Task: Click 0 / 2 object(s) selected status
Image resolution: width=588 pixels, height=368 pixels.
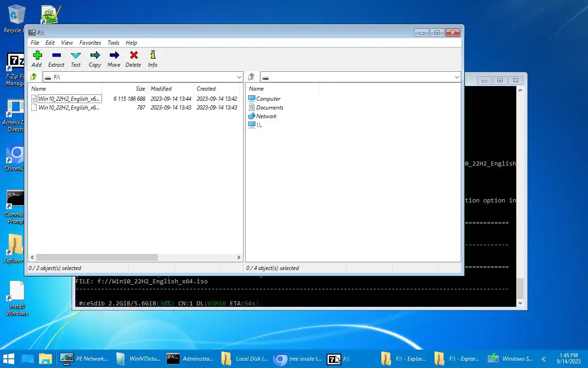Action: tap(55, 268)
